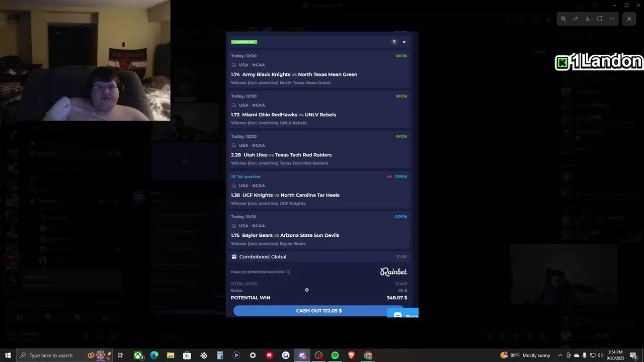Open the blue G app icon in taskbar
644x362 pixels.
[286, 355]
